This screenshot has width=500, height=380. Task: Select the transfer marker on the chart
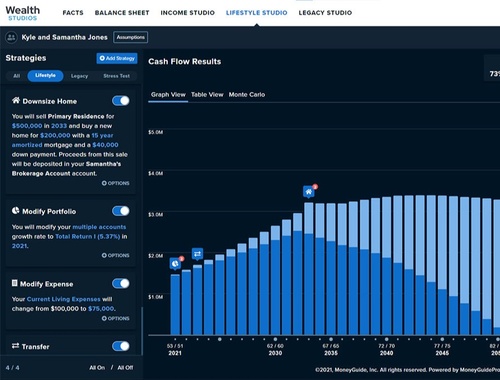(197, 254)
